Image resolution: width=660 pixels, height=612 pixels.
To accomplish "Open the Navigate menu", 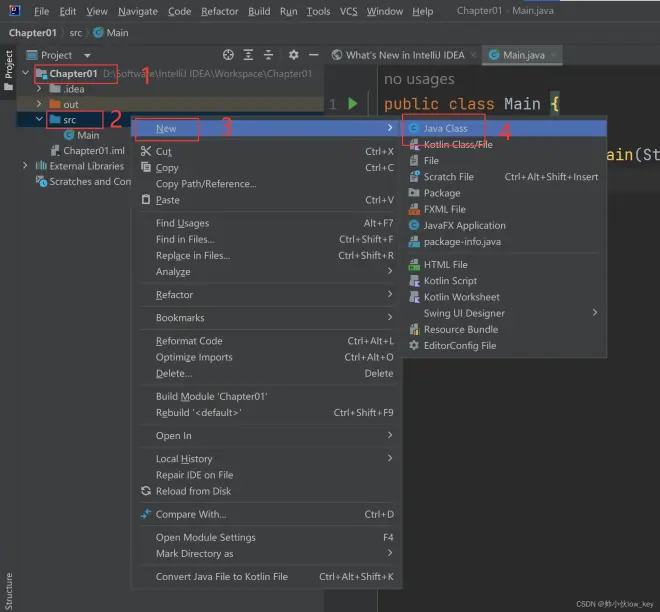I will [x=138, y=11].
